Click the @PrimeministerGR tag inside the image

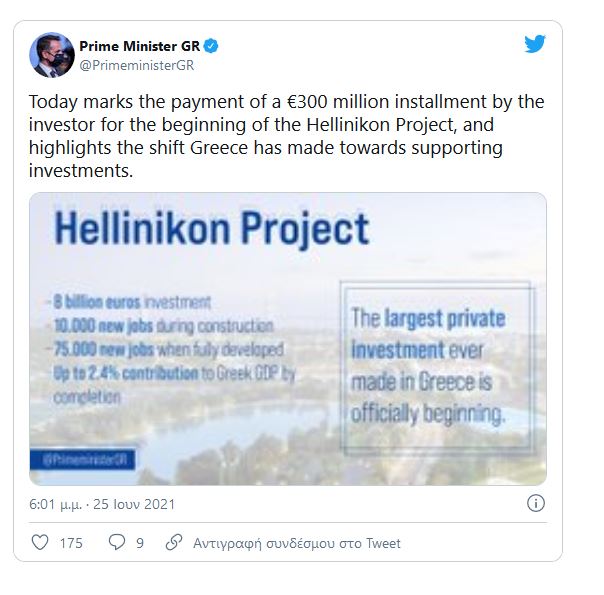point(82,460)
